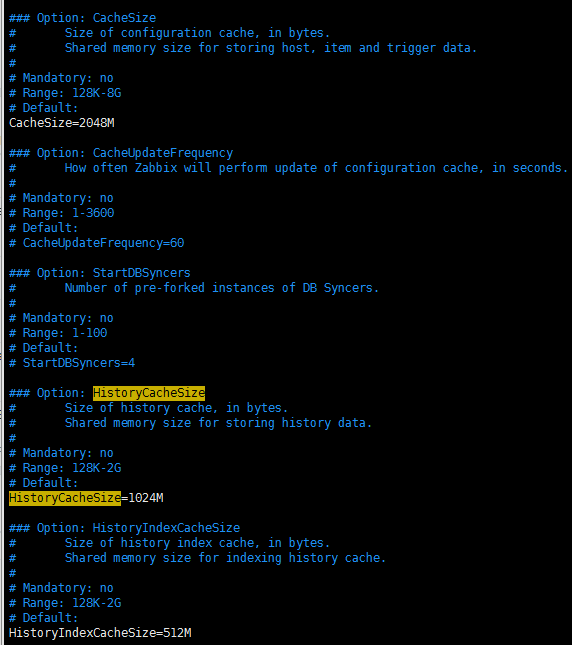Click the HistoryCacheSize=1024M value line
The height and width of the screenshot is (645, 572).
coord(86,498)
